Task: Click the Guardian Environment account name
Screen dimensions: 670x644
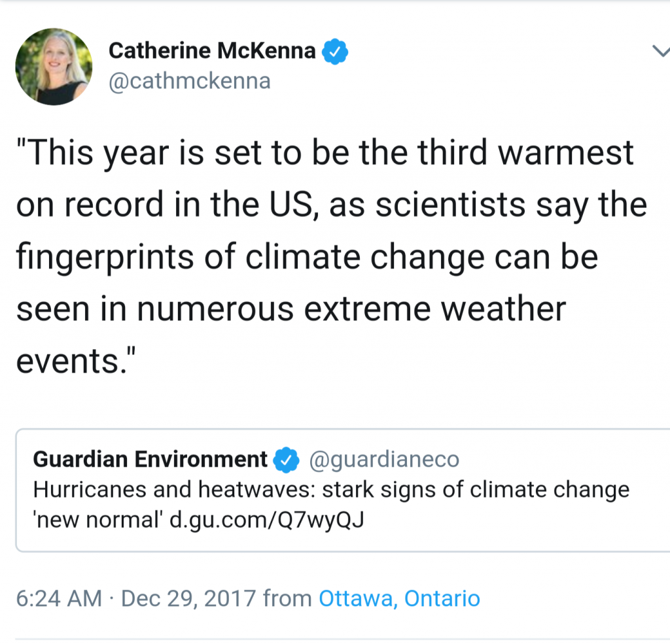Action: 150,460
